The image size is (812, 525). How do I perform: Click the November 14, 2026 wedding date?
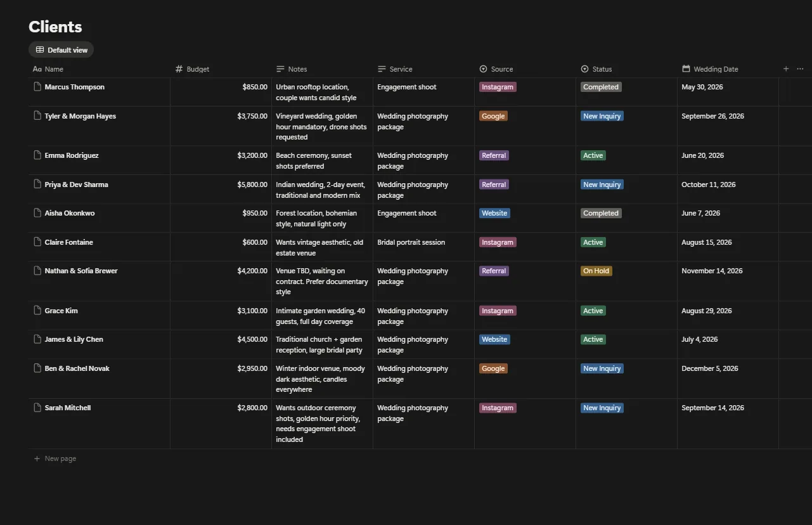[712, 271]
